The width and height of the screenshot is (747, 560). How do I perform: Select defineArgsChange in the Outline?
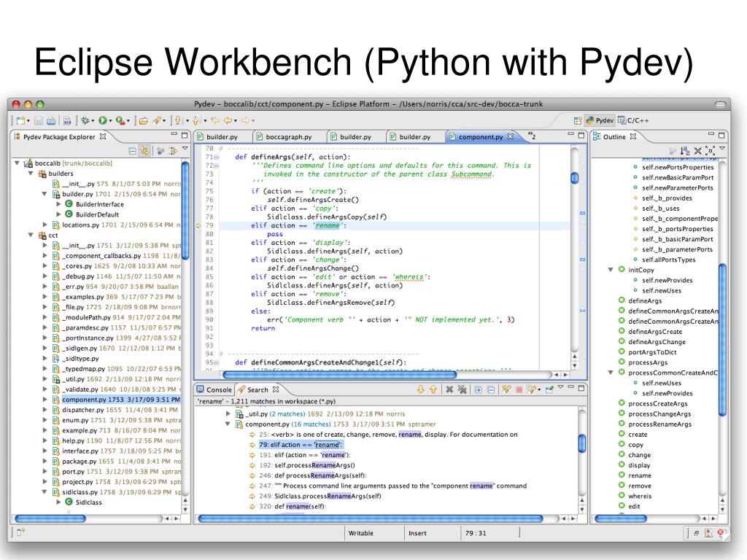point(657,342)
